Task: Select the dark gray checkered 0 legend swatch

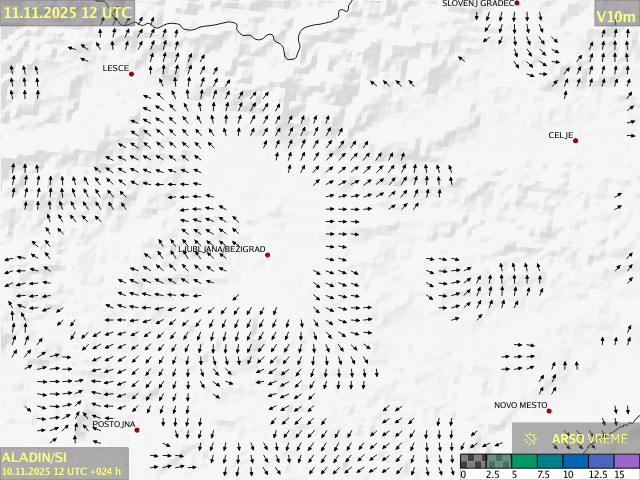Action: (472, 461)
